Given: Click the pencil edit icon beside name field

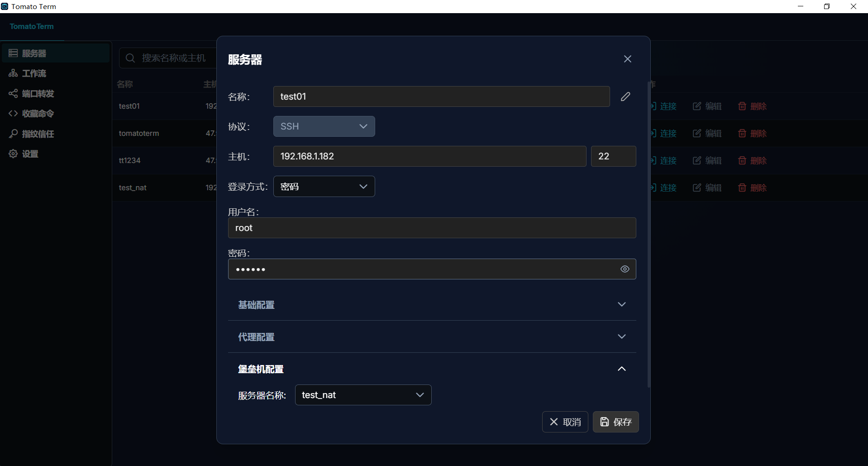Looking at the screenshot, I should (x=625, y=96).
